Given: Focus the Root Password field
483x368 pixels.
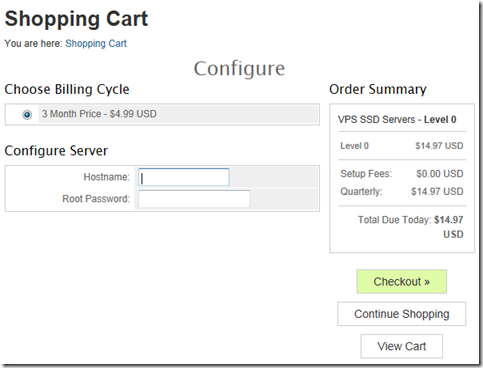Looking at the screenshot, I should point(194,199).
